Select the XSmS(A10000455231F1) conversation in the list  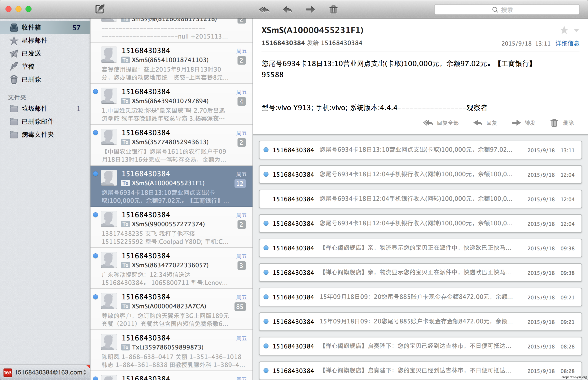(171, 186)
